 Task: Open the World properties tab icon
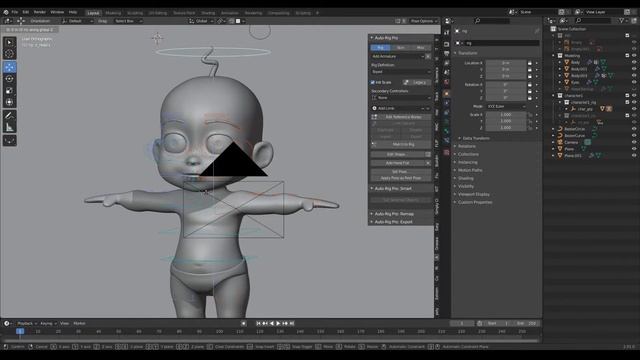tap(447, 82)
